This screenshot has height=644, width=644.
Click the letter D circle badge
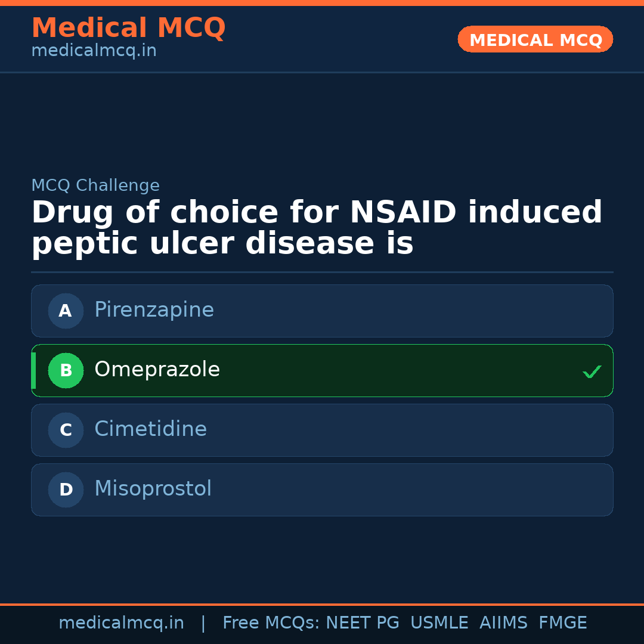[x=66, y=490]
